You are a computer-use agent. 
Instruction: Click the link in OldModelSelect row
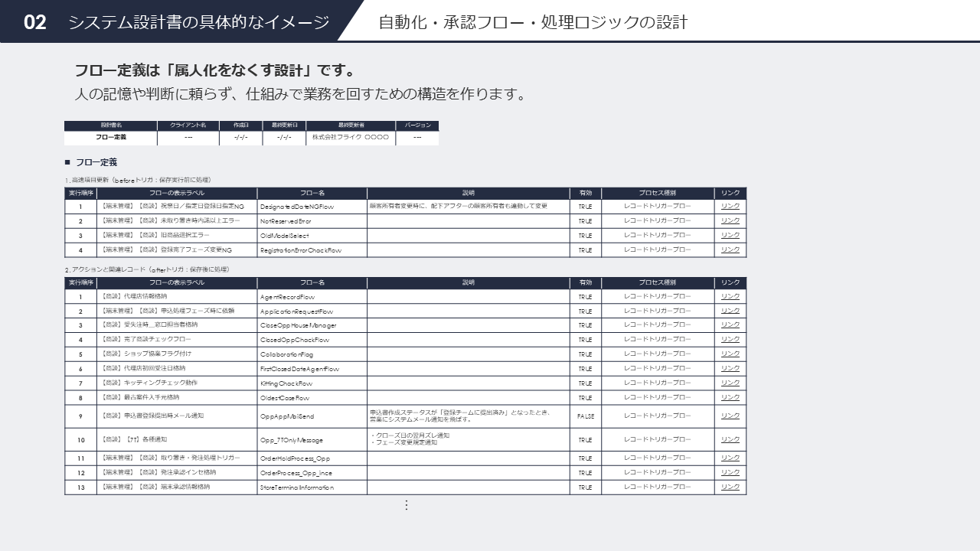pos(730,235)
